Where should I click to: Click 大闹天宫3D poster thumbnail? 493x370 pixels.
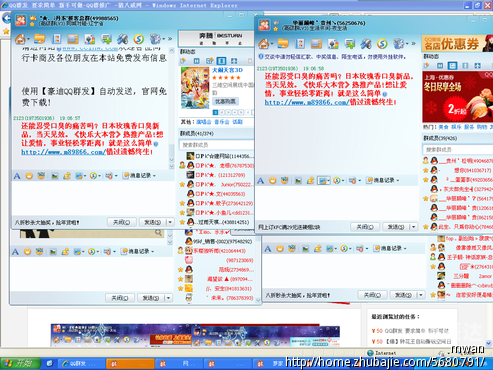[195, 88]
